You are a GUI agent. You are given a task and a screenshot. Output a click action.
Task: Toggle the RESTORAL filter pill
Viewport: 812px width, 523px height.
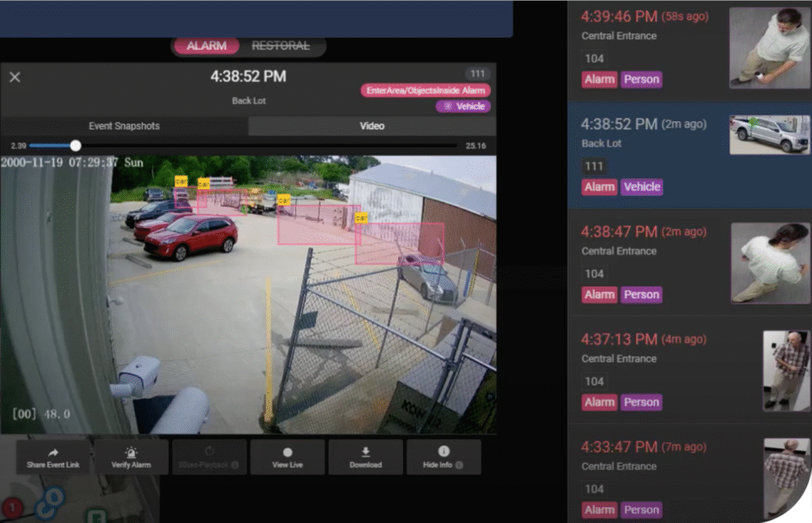click(x=281, y=46)
